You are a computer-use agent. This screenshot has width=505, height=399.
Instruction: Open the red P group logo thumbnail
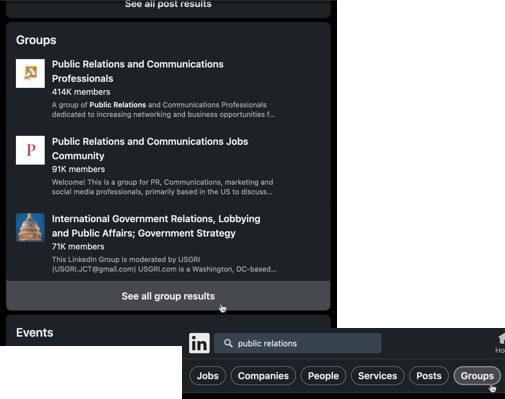(30, 150)
